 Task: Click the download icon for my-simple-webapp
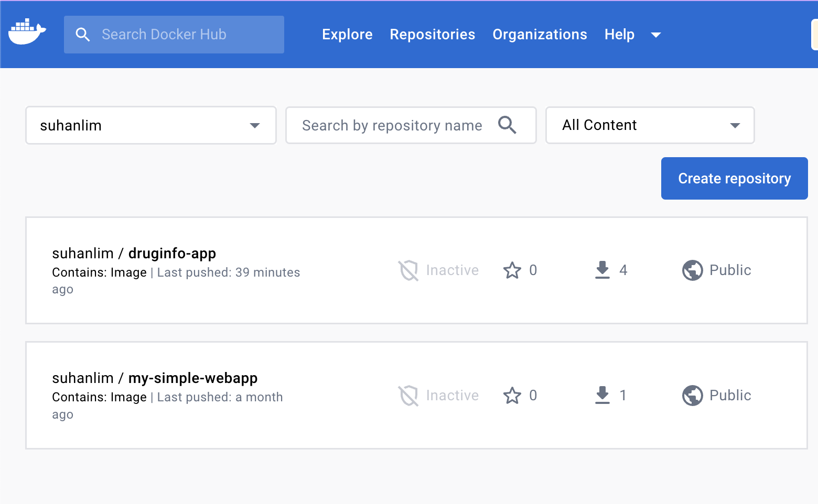pos(602,395)
